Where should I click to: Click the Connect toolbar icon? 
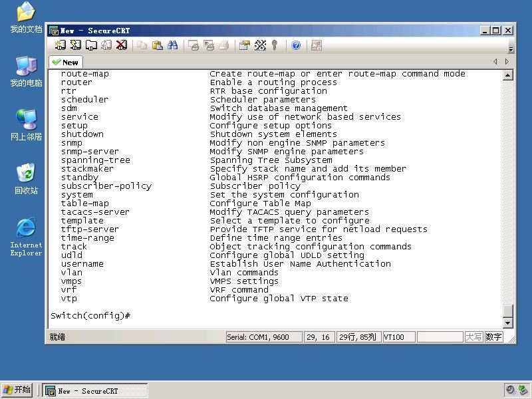[61, 45]
